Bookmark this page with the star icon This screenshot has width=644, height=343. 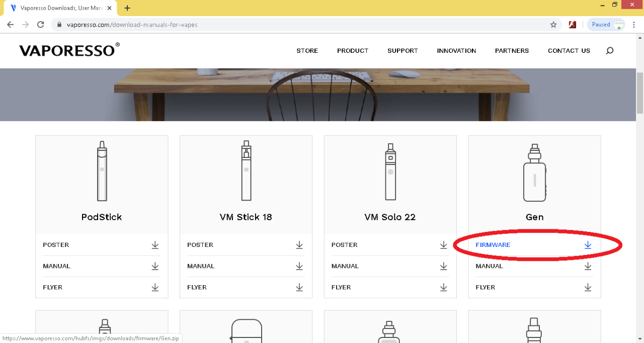pyautogui.click(x=553, y=24)
